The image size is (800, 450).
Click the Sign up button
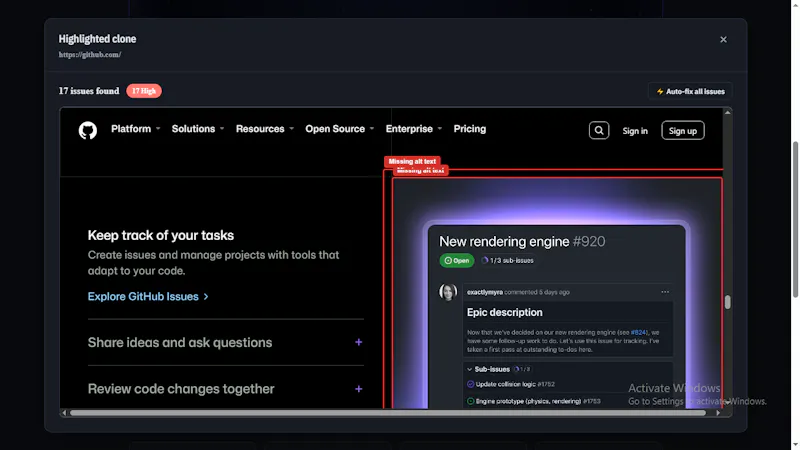click(x=683, y=131)
